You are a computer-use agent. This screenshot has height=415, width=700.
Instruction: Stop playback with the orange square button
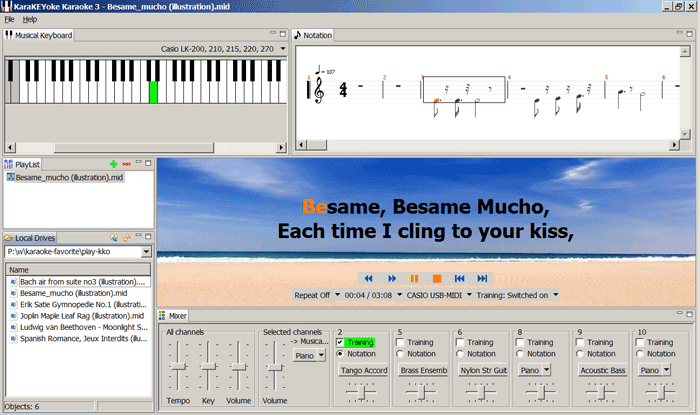436,278
